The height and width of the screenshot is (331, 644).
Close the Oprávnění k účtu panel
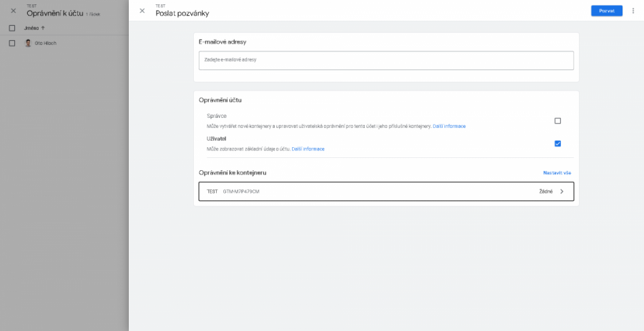pyautogui.click(x=13, y=11)
